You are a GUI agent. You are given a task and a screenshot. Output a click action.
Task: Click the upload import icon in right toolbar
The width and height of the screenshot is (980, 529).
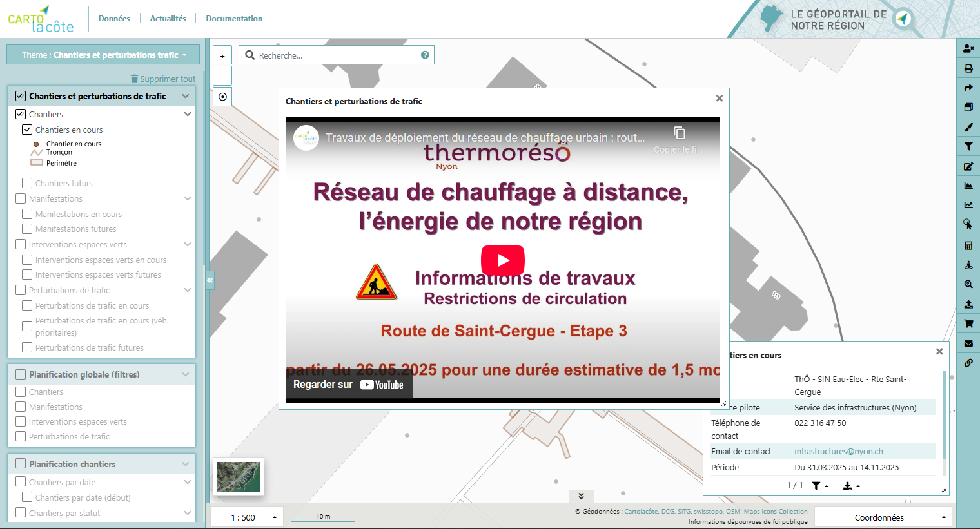968,304
